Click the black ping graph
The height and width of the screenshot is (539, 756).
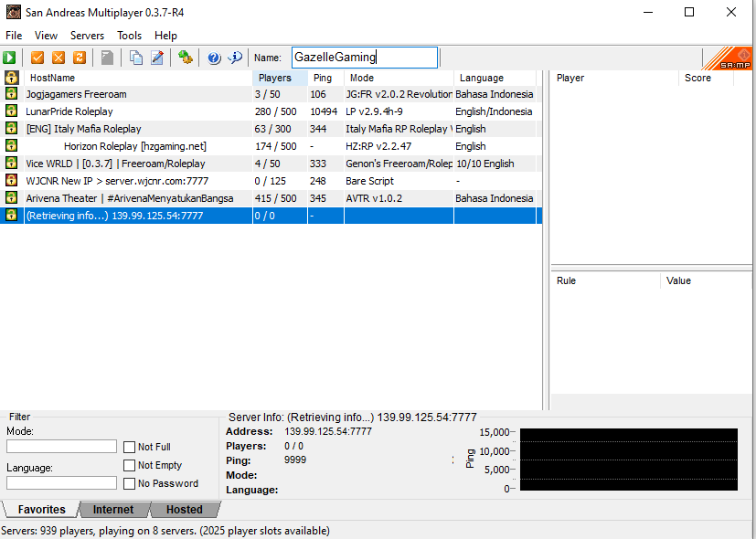629,460
